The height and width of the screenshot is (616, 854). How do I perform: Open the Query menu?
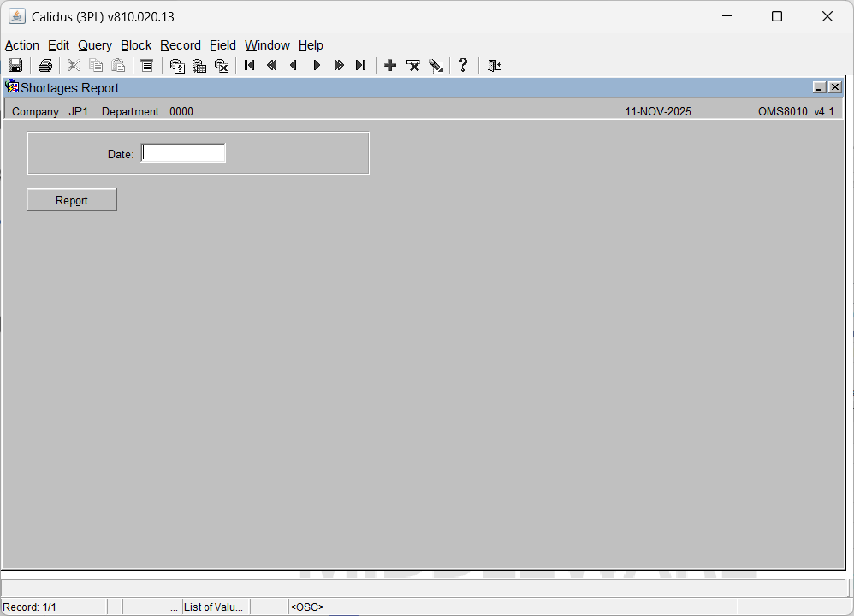(x=95, y=45)
